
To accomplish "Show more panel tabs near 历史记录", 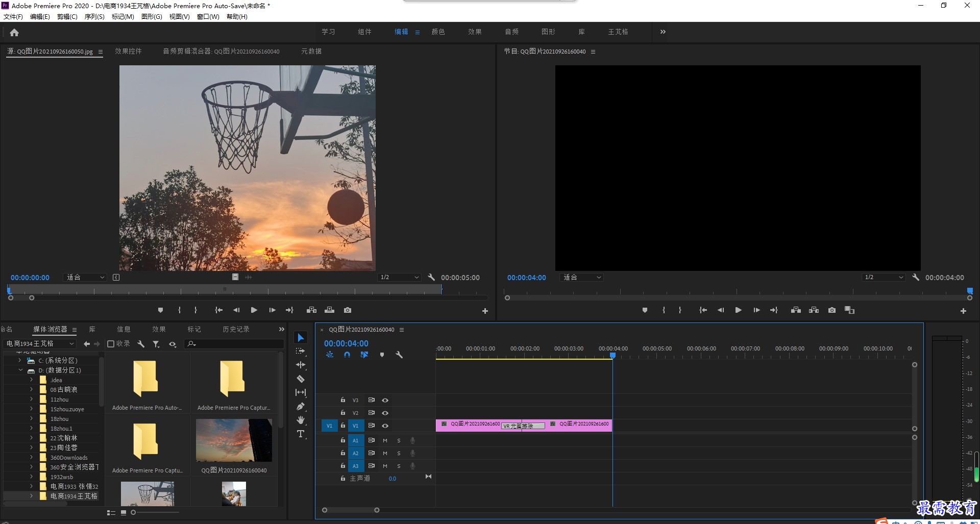I will coord(281,329).
